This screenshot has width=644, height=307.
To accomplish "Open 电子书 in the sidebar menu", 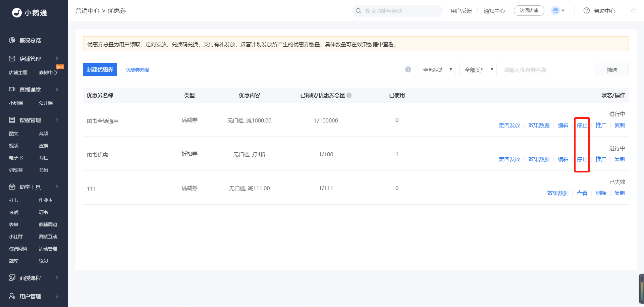I will coord(16,158).
